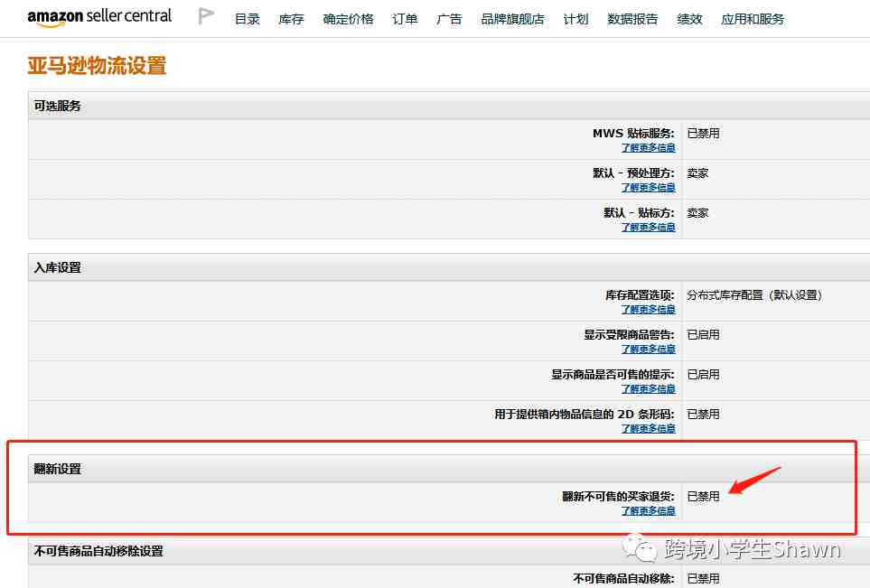Image resolution: width=870 pixels, height=588 pixels.
Task: Click the 库存配置选项 label
Action: coord(640,295)
